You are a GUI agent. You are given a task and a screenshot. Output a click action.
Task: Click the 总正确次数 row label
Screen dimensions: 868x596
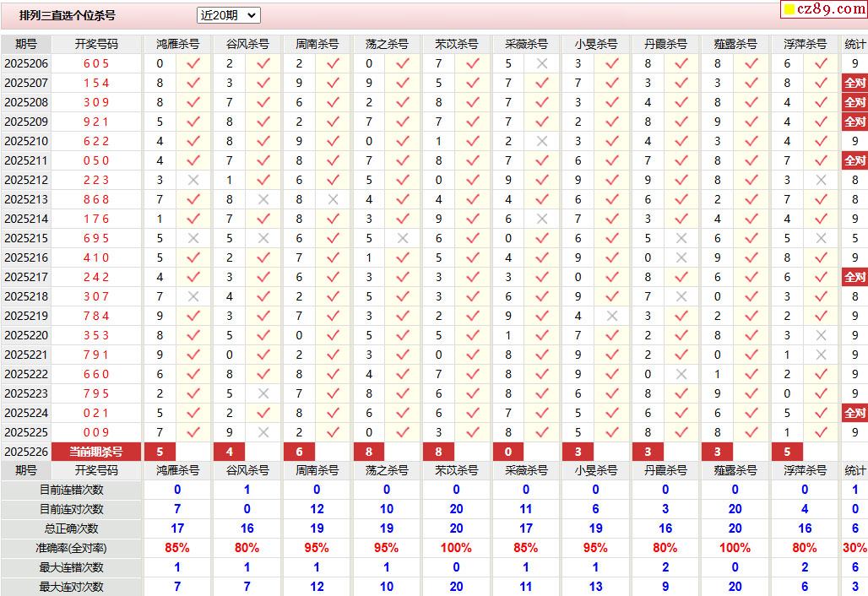(72, 528)
